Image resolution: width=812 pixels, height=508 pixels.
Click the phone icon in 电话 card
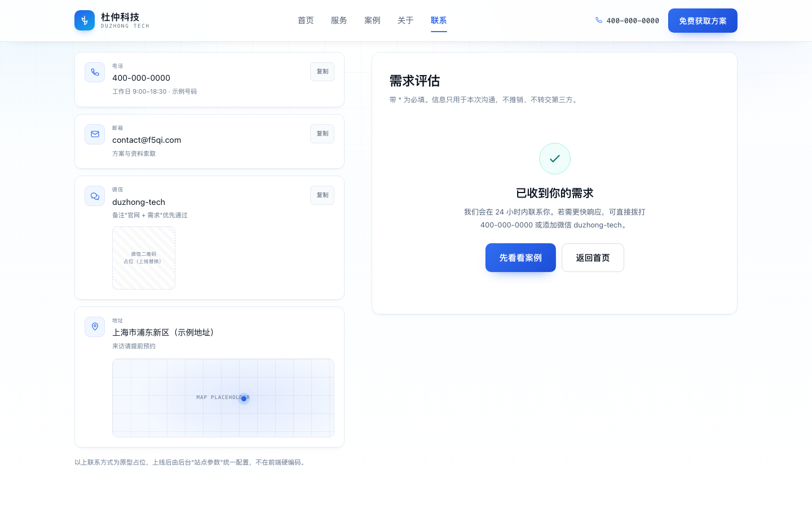coord(95,72)
